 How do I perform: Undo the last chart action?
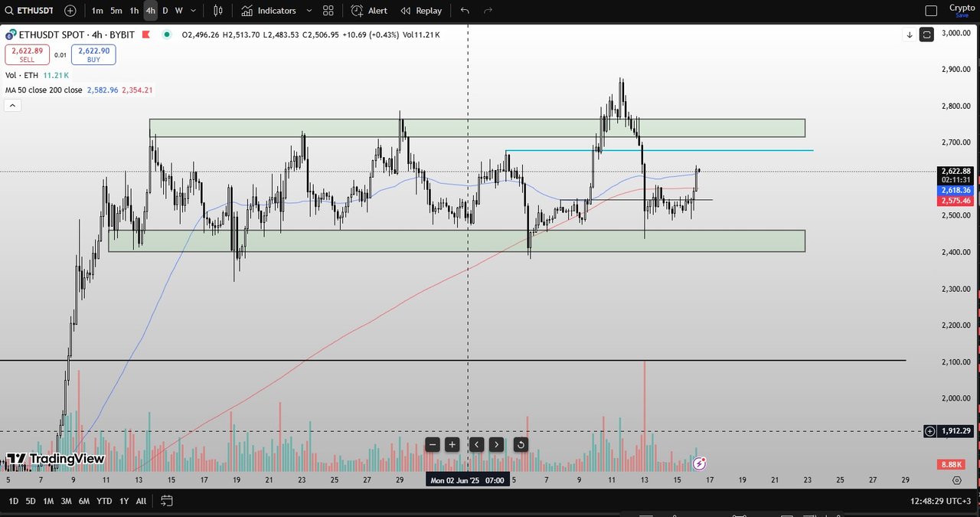(x=465, y=11)
